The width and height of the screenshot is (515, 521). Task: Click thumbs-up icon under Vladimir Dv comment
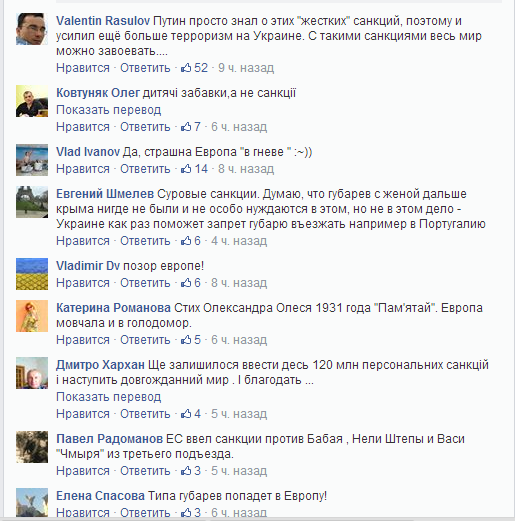pyautogui.click(x=186, y=283)
